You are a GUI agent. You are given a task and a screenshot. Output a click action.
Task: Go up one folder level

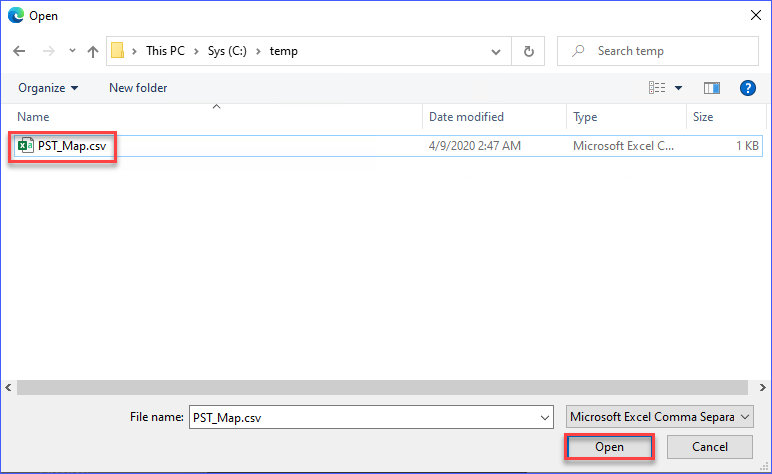pos(93,51)
